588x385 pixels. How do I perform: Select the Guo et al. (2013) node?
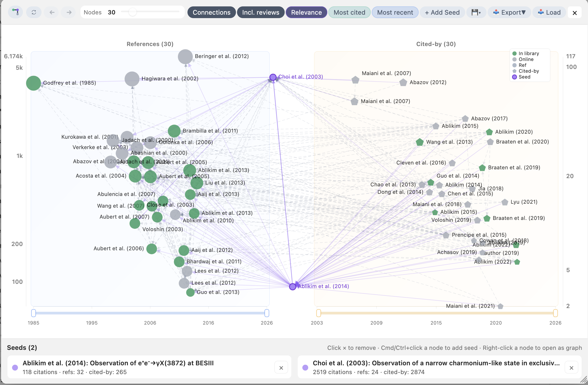190,292
